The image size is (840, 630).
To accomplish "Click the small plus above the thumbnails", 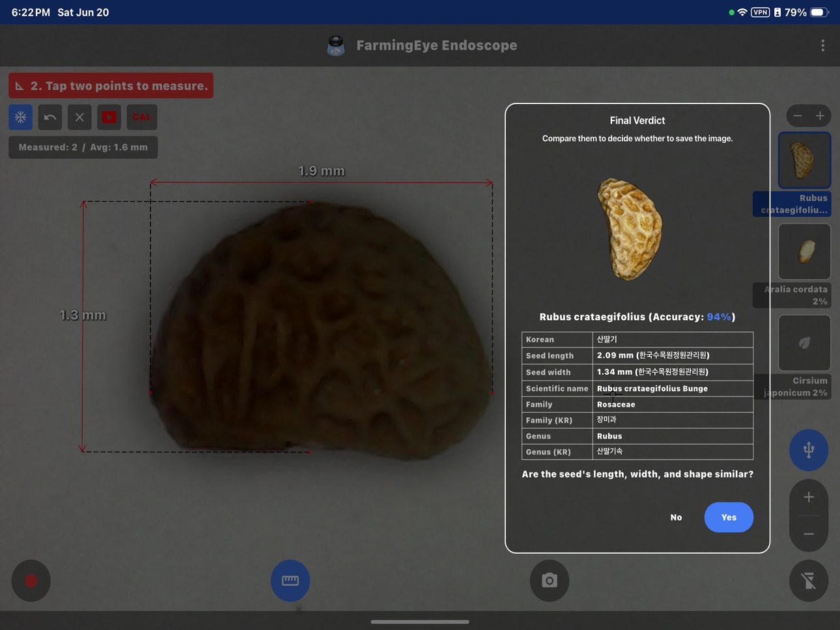I will 820,116.
